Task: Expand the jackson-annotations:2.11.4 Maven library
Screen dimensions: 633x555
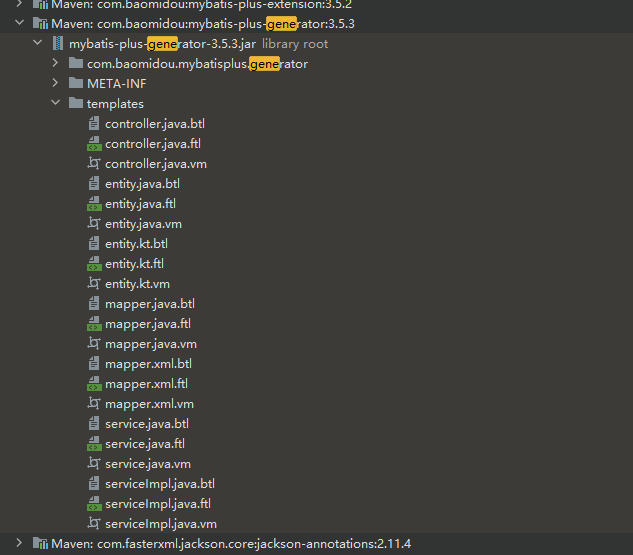Action: (19, 543)
